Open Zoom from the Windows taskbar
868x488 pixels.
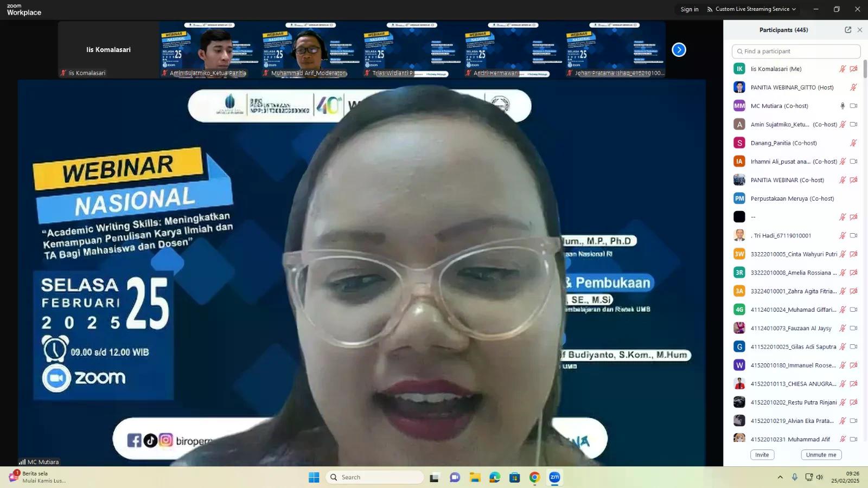pyautogui.click(x=554, y=477)
